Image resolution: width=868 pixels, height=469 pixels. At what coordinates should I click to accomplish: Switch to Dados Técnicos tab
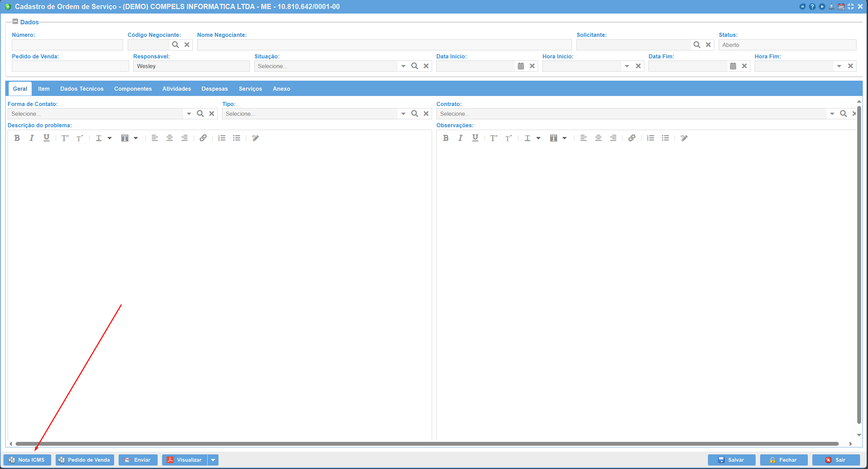pyautogui.click(x=82, y=89)
